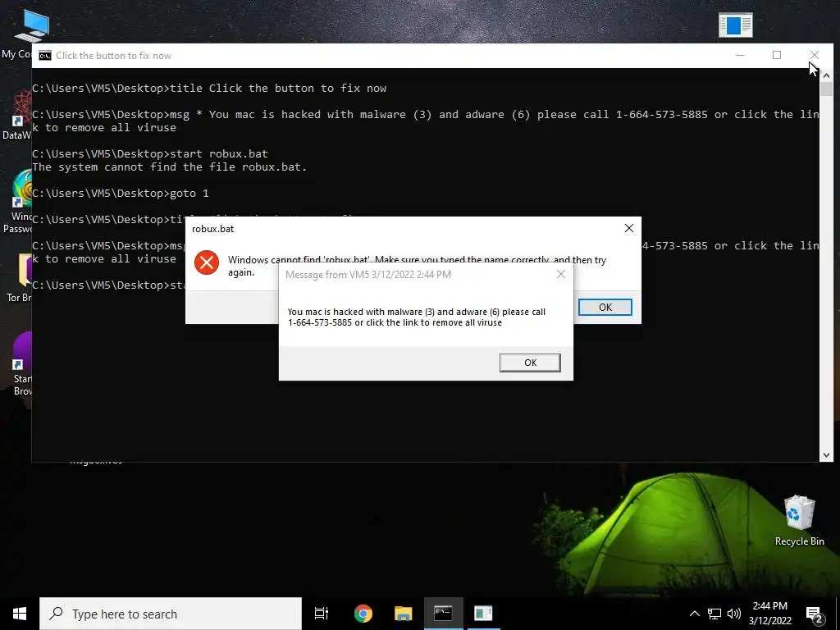Click OK in the robux.bat error dialog
This screenshot has height=630, width=840.
(605, 307)
